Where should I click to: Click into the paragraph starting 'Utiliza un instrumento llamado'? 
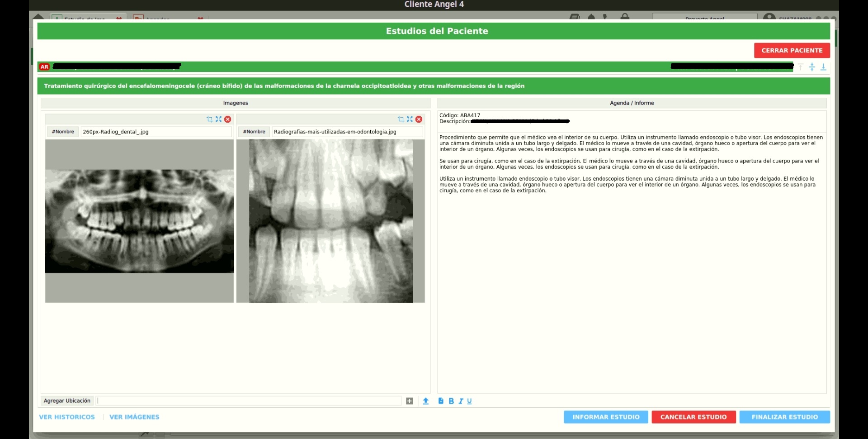coord(627,185)
